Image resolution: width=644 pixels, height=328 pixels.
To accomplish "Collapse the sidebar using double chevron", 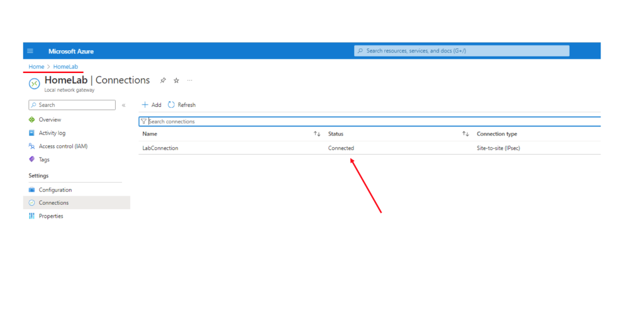I will click(x=123, y=105).
